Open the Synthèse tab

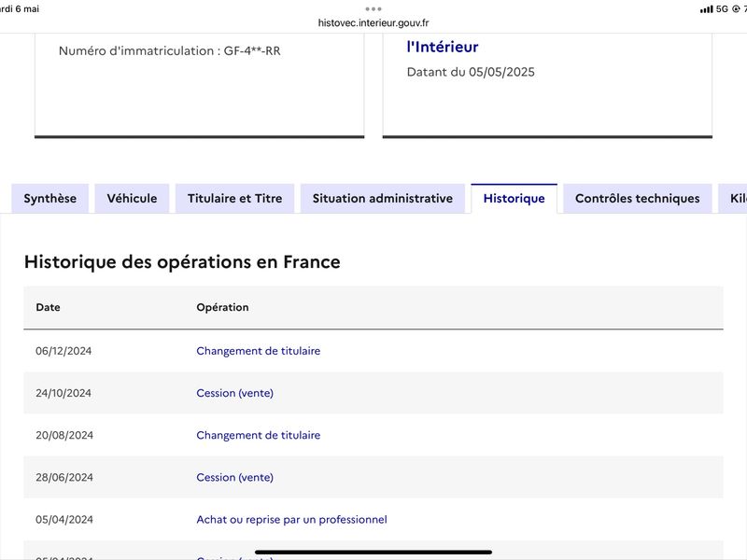[50, 199]
